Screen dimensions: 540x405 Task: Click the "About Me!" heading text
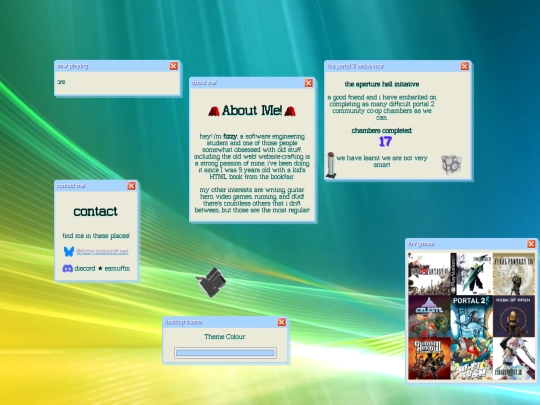coord(252,111)
